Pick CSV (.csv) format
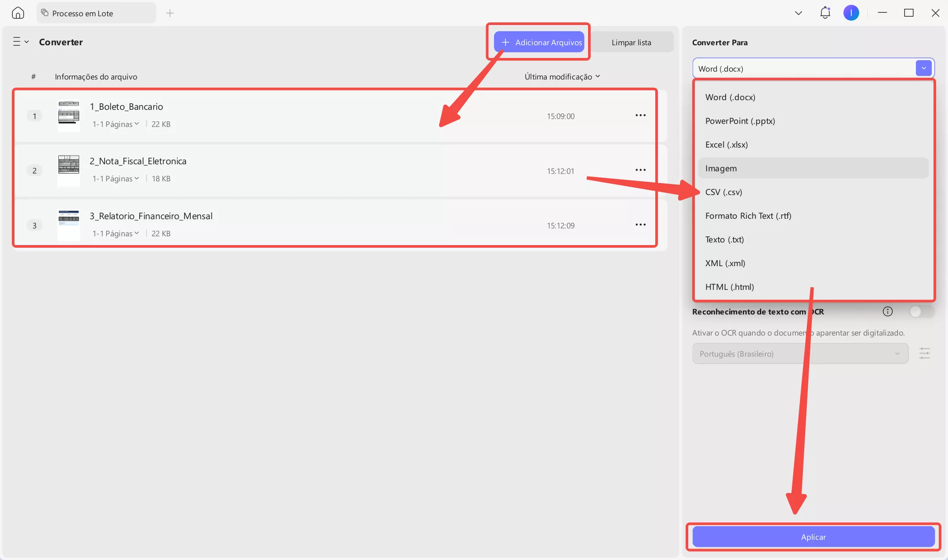 (813, 192)
